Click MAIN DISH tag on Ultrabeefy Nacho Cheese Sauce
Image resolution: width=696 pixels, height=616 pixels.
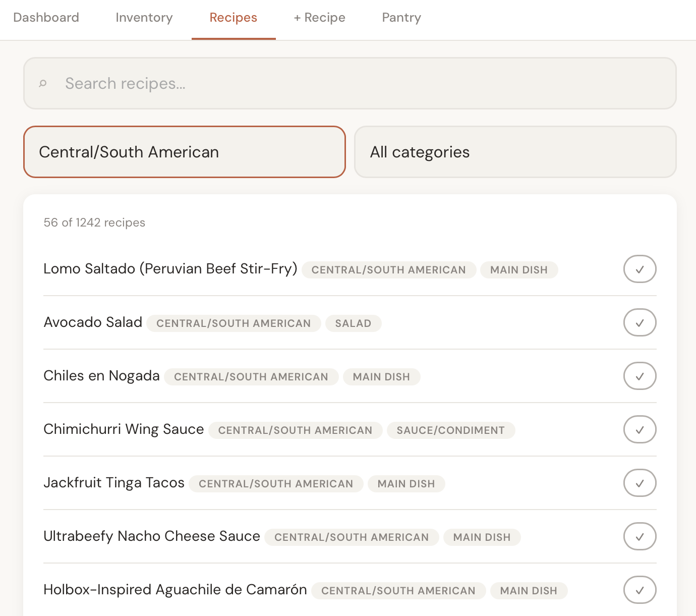482,537
